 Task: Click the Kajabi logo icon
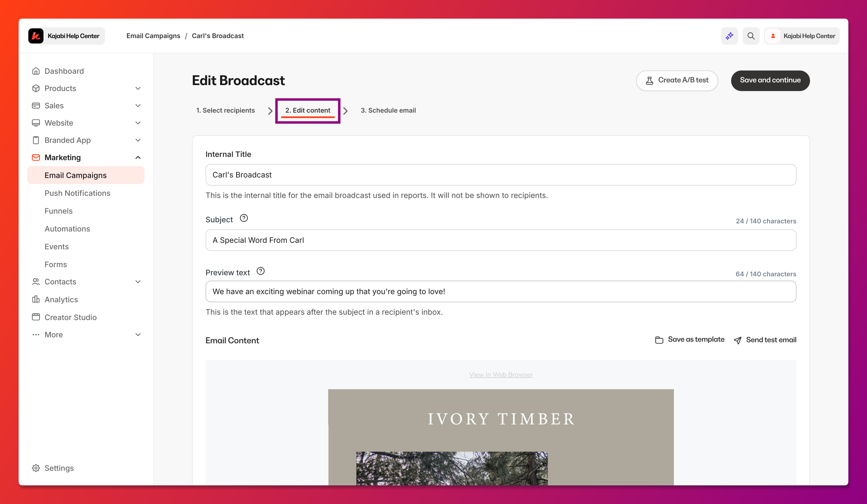click(x=36, y=36)
